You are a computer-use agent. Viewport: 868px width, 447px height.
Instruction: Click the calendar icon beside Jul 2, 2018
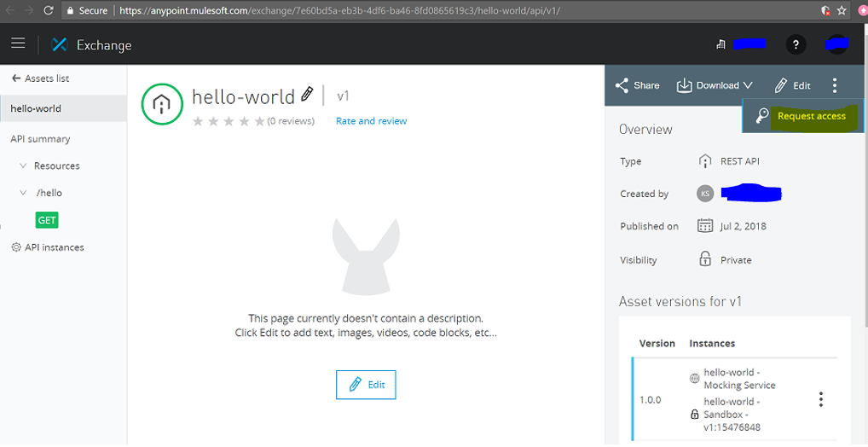(x=704, y=225)
